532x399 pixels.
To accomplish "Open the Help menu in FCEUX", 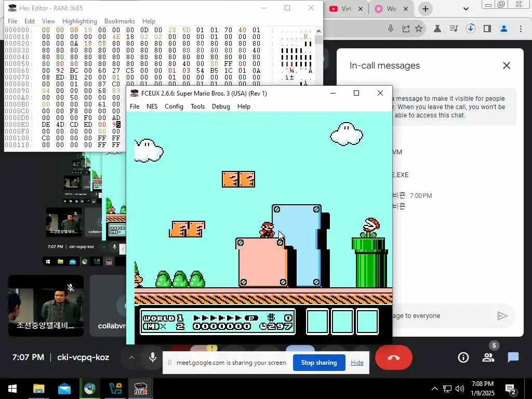I will pyautogui.click(x=244, y=107).
